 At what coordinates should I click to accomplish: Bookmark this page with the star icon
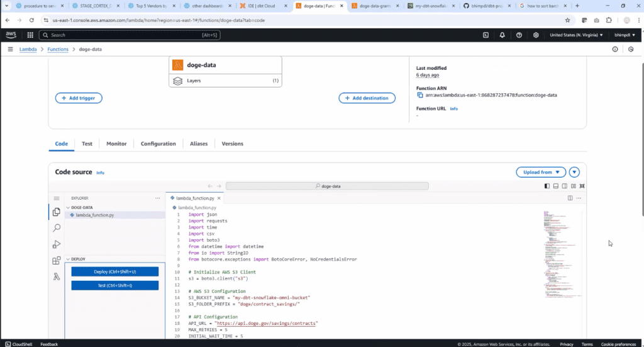(x=568, y=20)
